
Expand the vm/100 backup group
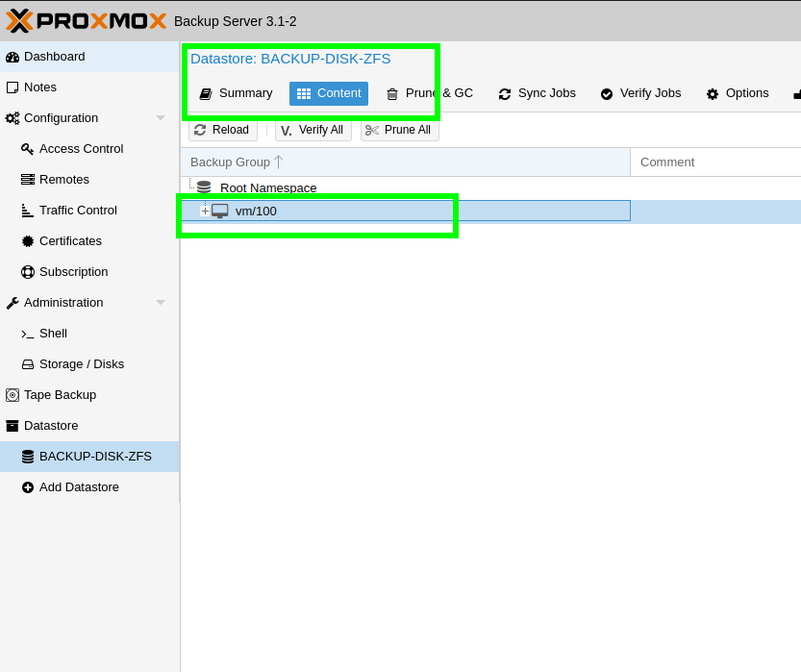click(205, 211)
